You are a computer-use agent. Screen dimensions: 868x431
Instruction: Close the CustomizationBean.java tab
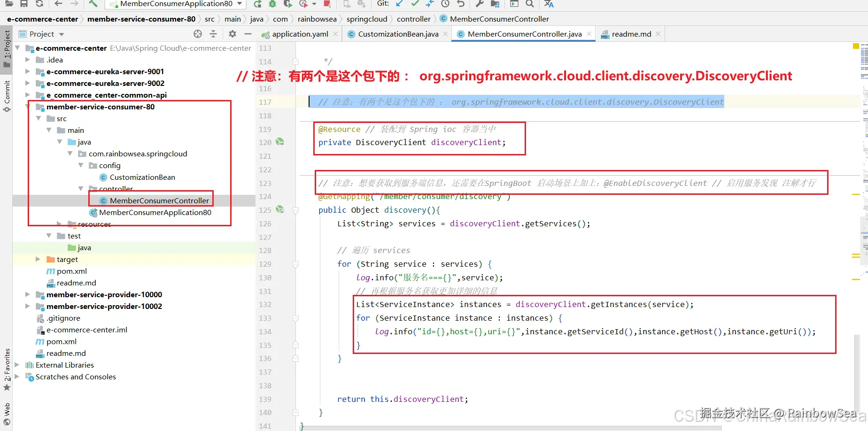445,34
